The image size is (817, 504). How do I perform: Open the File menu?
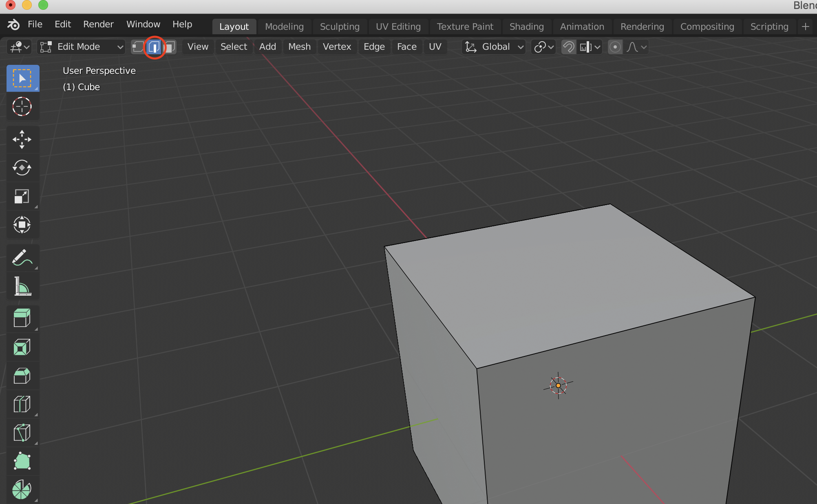(x=35, y=24)
